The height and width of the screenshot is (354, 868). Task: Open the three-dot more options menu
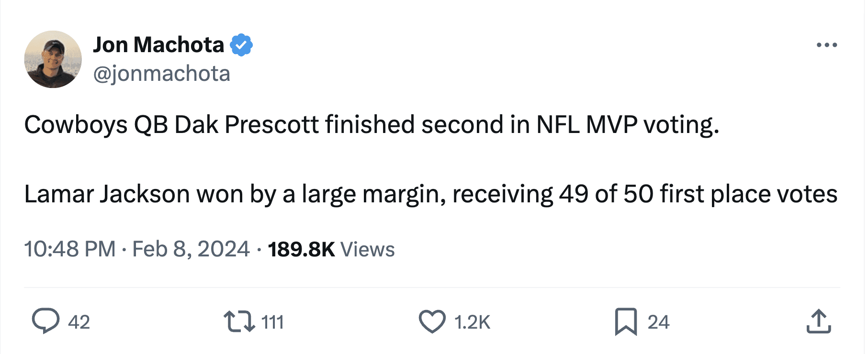pos(827,45)
